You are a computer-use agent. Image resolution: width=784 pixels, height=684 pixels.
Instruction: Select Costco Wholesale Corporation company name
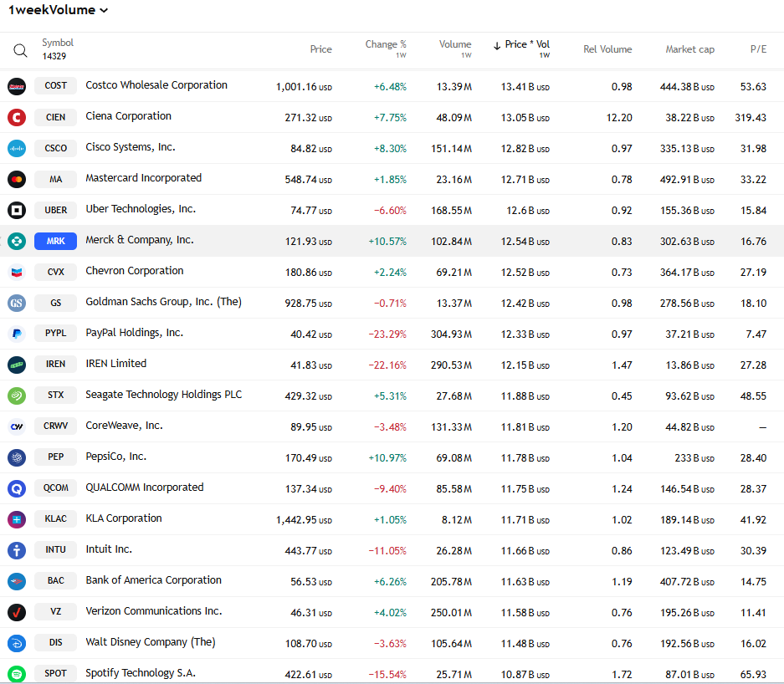pos(156,85)
